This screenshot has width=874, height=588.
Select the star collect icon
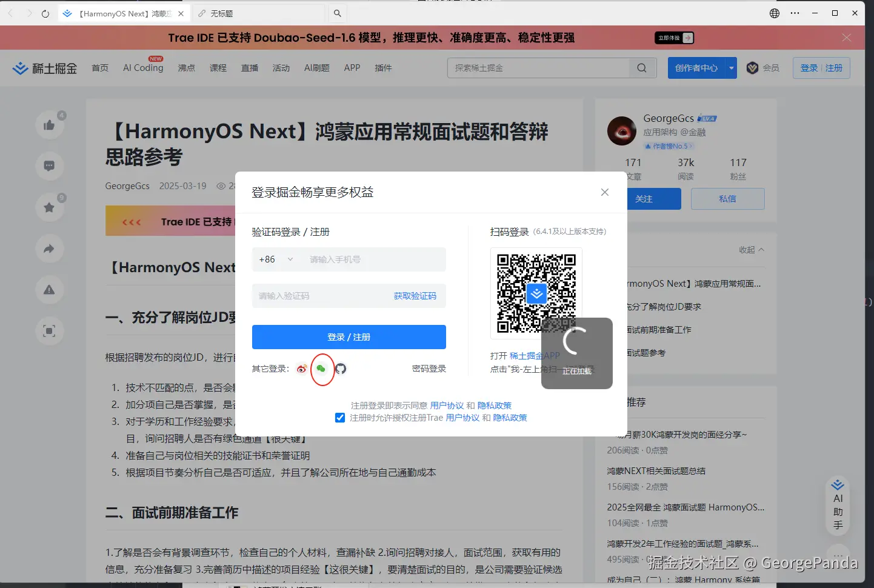coord(50,207)
